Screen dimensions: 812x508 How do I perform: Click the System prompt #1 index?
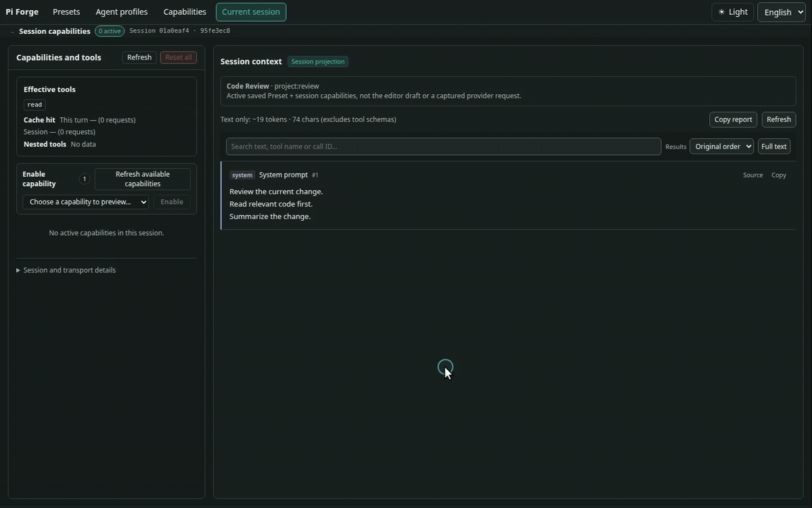tap(315, 175)
